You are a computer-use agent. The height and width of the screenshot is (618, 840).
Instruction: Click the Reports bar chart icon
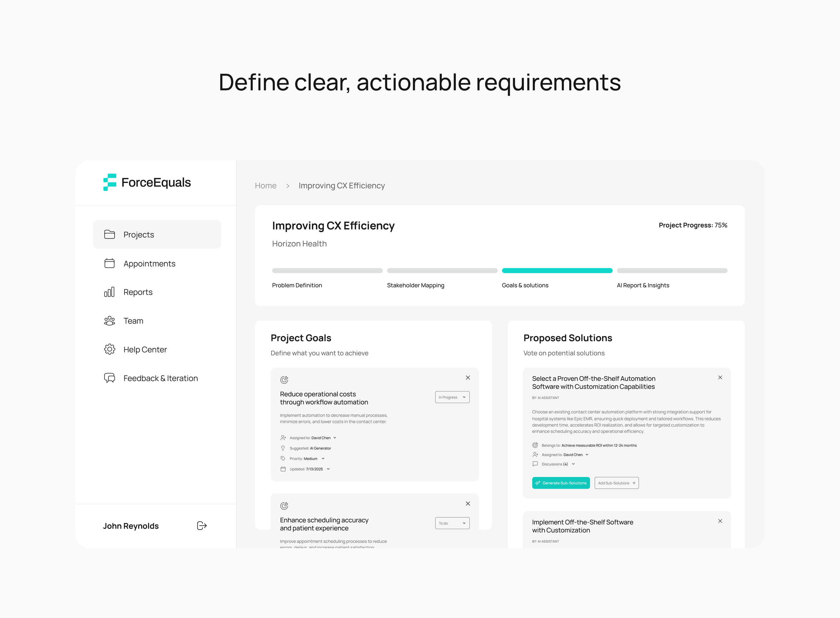coord(109,292)
